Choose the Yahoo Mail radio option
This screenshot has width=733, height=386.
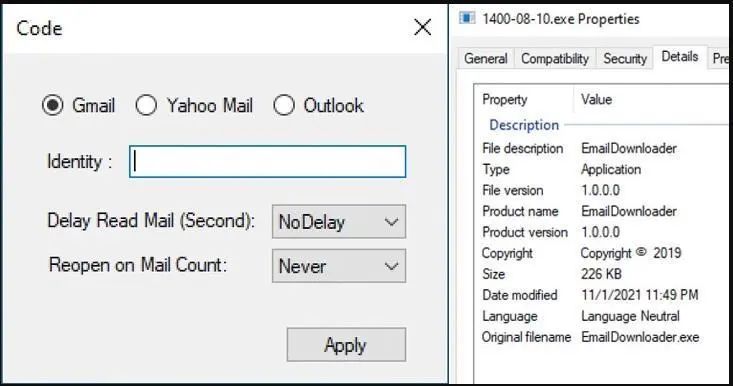(146, 105)
